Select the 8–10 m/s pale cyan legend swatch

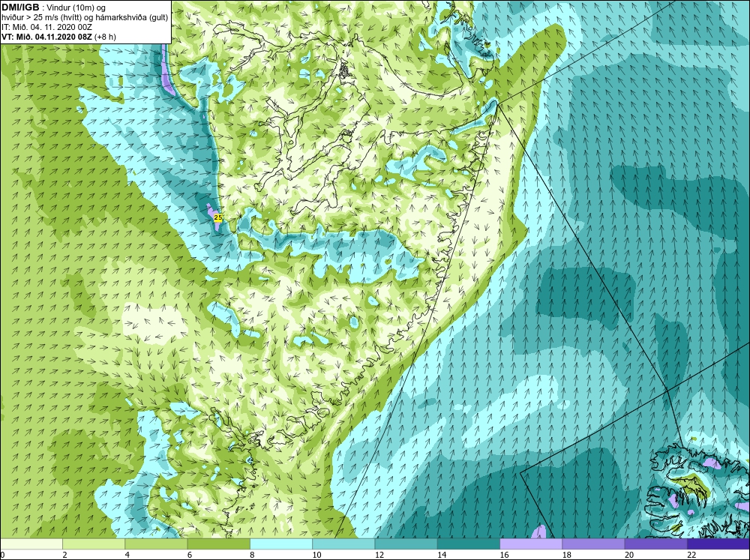point(281,544)
